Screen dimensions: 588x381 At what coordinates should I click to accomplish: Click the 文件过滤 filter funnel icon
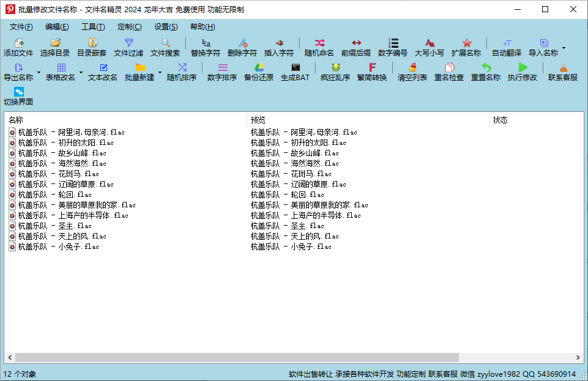pyautogui.click(x=128, y=43)
